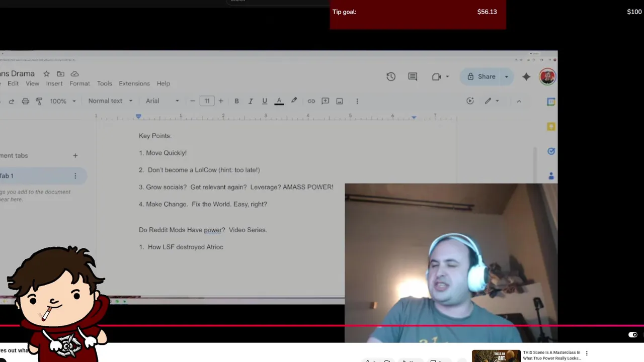644x362 pixels.
Task: Open Tab 1 three-dot options
Action: (75, 176)
